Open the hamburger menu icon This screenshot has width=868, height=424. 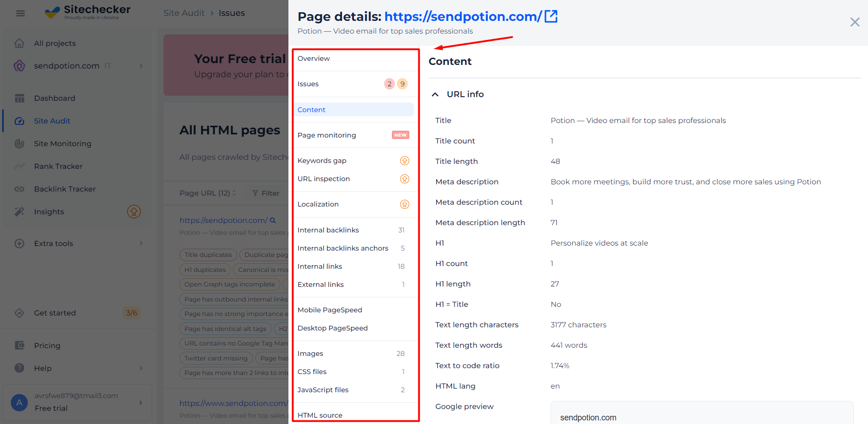[20, 13]
